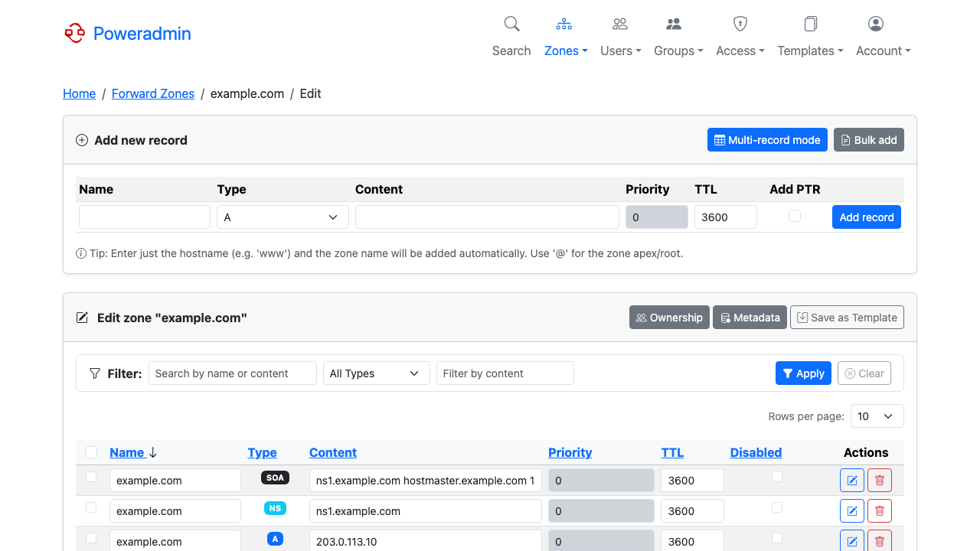Click the Multi-record mode button
This screenshot has width=980, height=551.
(x=767, y=140)
